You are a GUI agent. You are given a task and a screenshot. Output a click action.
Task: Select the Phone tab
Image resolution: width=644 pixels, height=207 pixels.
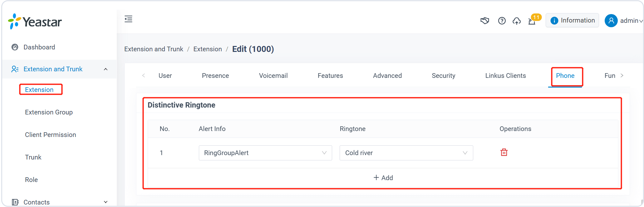(565, 76)
